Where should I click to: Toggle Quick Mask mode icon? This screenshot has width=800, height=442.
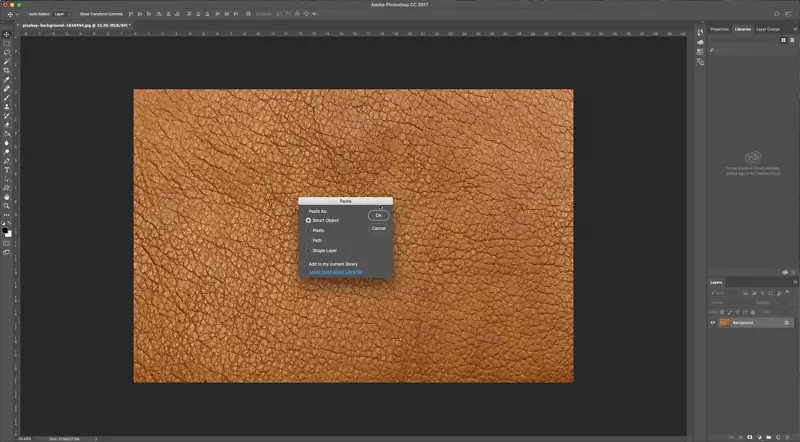pos(7,243)
